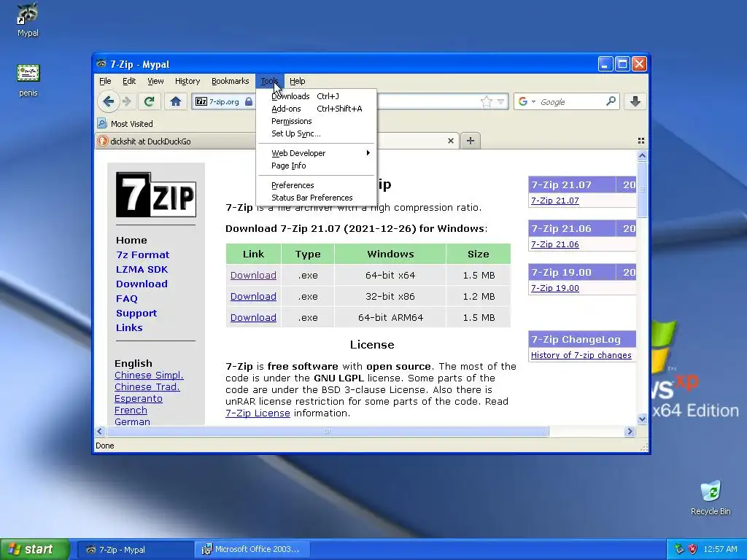Expand the Web Developer submenu
The width and height of the screenshot is (747, 560).
[x=316, y=153]
